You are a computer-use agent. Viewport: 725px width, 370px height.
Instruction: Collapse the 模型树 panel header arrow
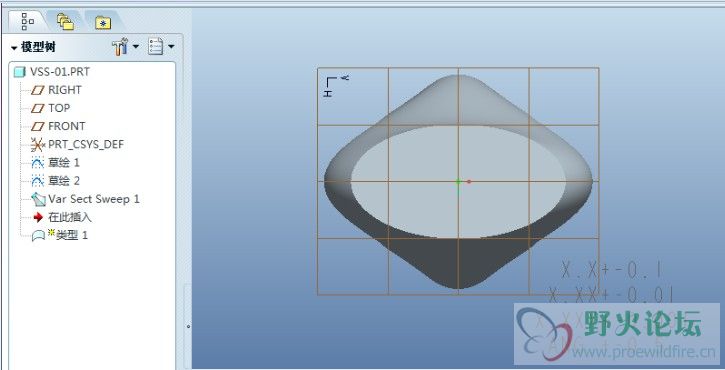tap(14, 48)
